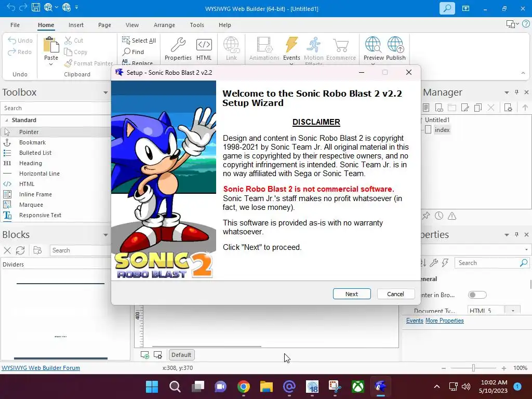Select Pointer in the Toolbox
The width and height of the screenshot is (532, 399).
(56, 132)
